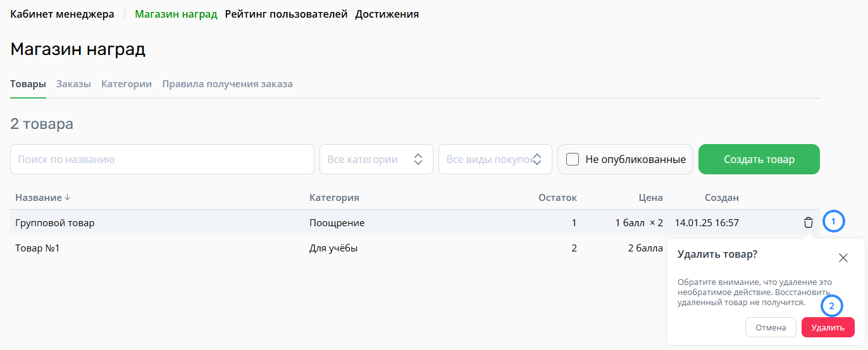Open Достижения in the top menu

click(x=387, y=14)
